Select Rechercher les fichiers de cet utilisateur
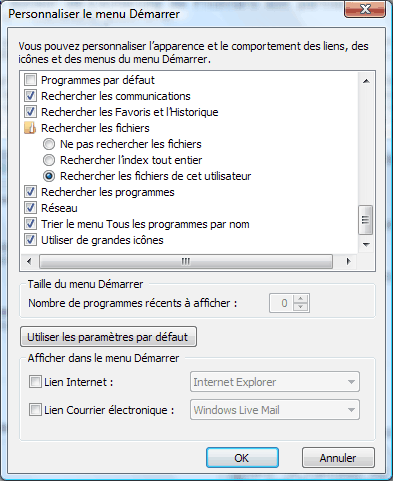The width and height of the screenshot is (394, 481). 49,176
